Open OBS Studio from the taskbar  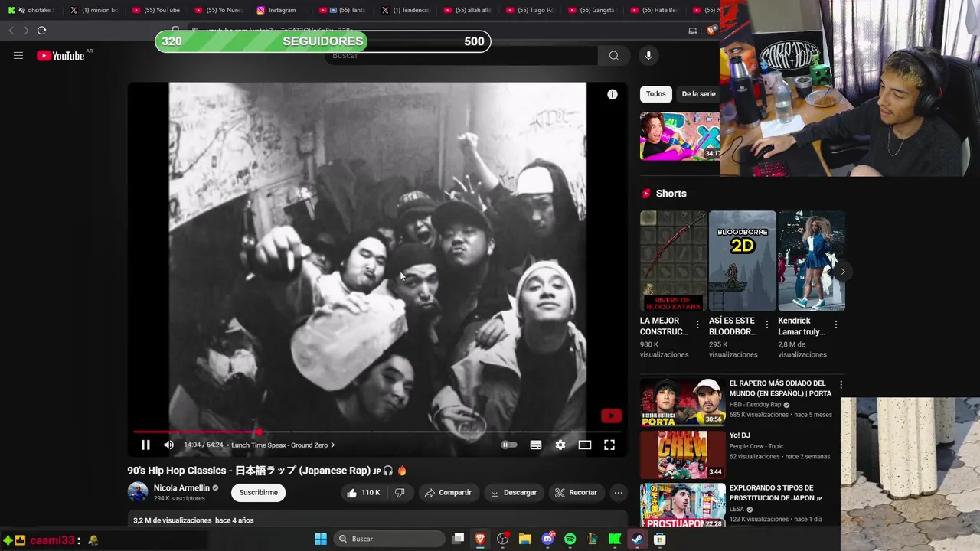[x=502, y=539]
